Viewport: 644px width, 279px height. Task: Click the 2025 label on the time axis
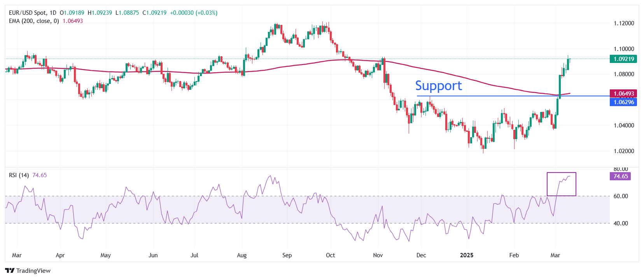[467, 255]
